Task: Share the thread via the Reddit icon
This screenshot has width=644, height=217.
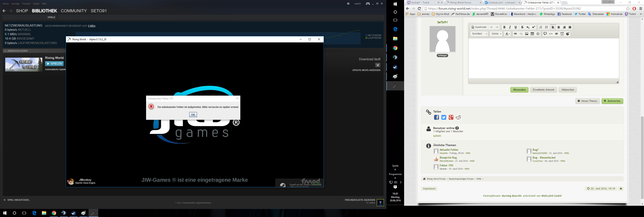Action: click(458, 117)
